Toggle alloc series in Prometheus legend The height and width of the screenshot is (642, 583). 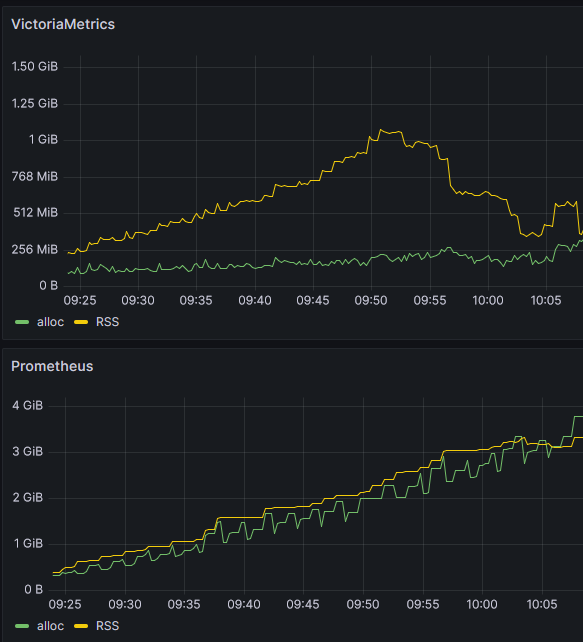(50, 626)
